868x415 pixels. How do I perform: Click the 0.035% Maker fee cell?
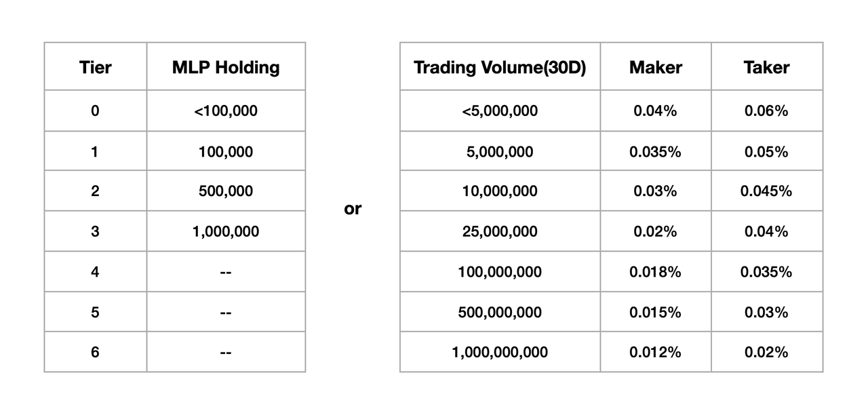click(656, 151)
